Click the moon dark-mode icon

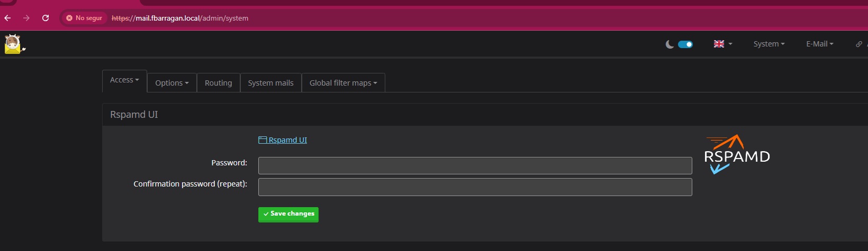pos(670,44)
